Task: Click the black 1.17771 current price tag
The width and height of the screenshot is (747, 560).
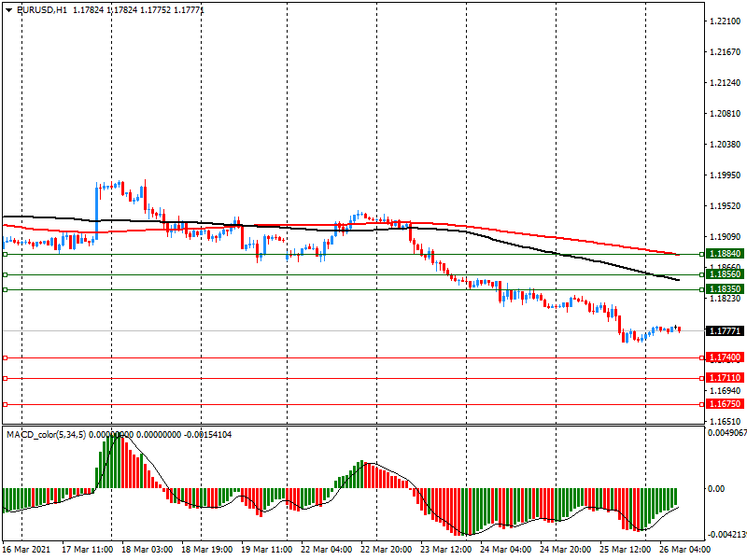Action: tap(725, 331)
